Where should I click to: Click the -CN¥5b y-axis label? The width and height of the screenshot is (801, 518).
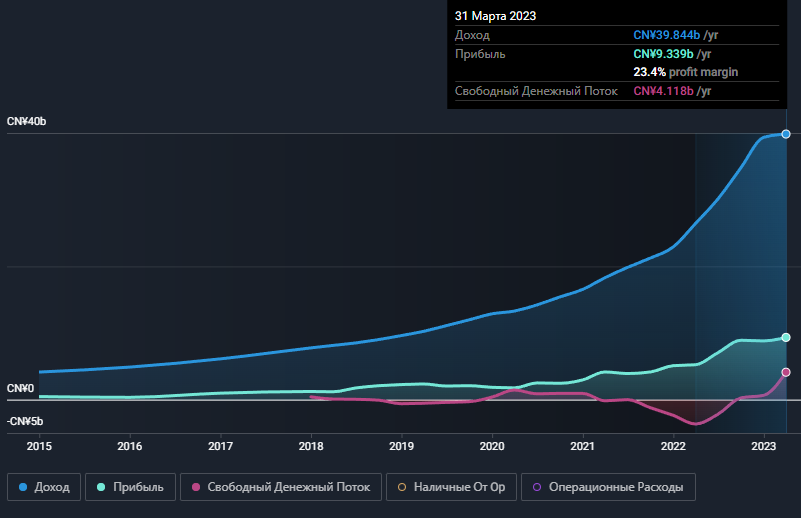pos(25,421)
